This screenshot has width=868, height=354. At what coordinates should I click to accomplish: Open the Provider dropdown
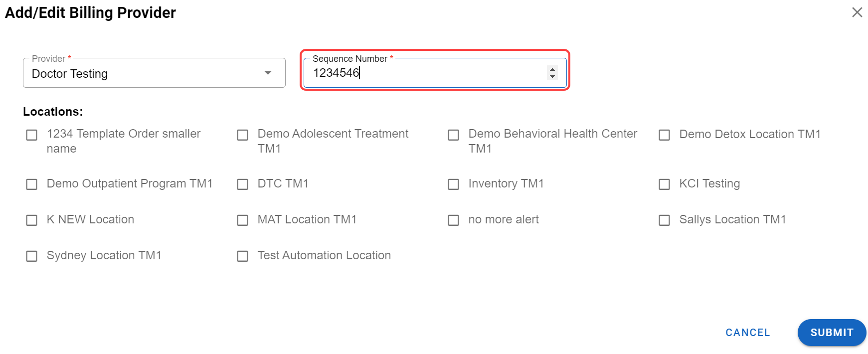pos(154,73)
